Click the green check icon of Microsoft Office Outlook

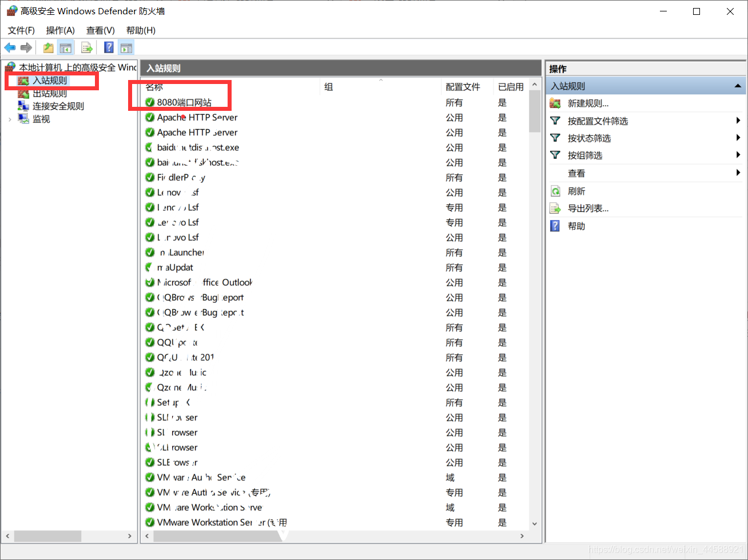click(x=150, y=282)
